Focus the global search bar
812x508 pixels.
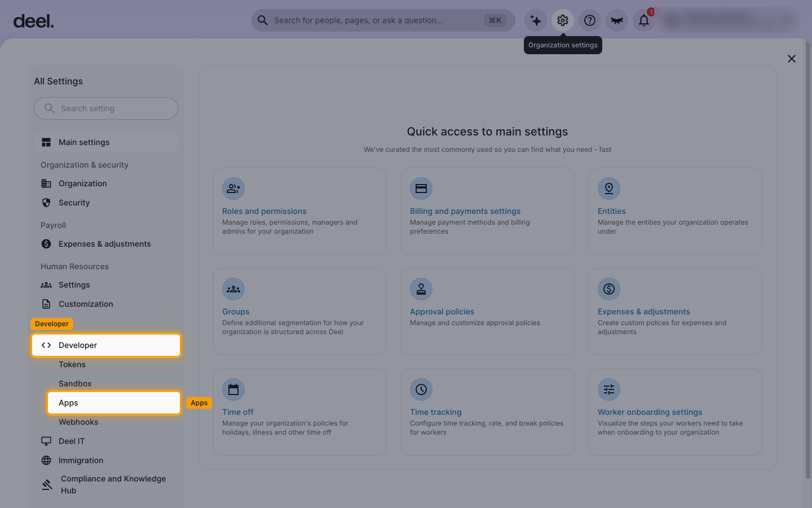(x=383, y=20)
